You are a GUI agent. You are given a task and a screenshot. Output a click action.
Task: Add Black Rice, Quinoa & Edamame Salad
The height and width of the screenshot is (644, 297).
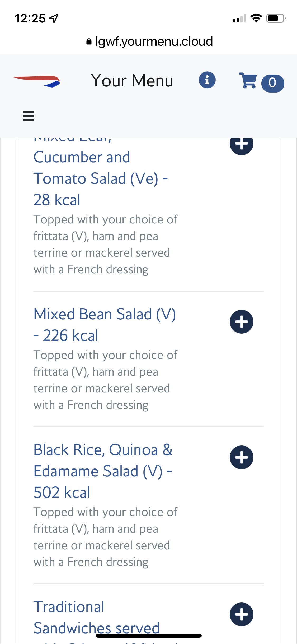point(241,457)
